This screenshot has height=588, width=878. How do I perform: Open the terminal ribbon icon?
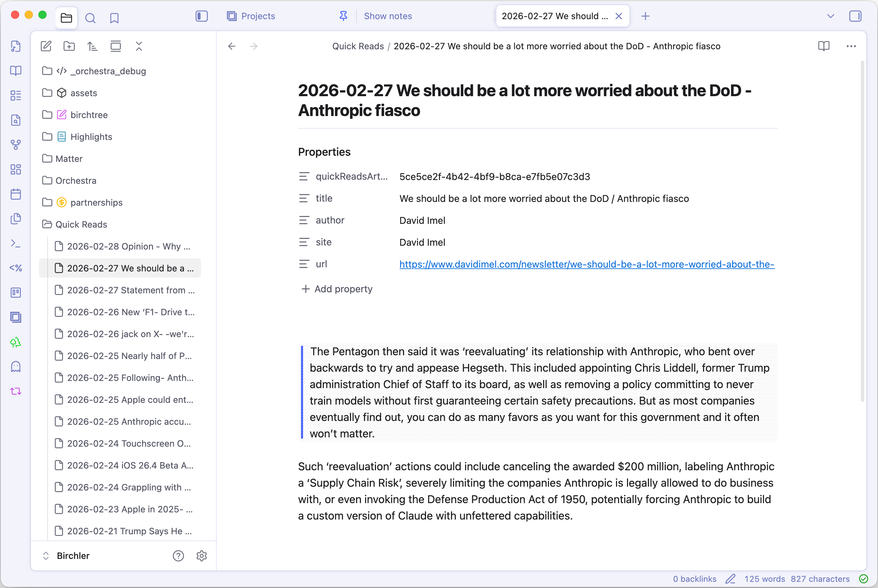point(16,243)
